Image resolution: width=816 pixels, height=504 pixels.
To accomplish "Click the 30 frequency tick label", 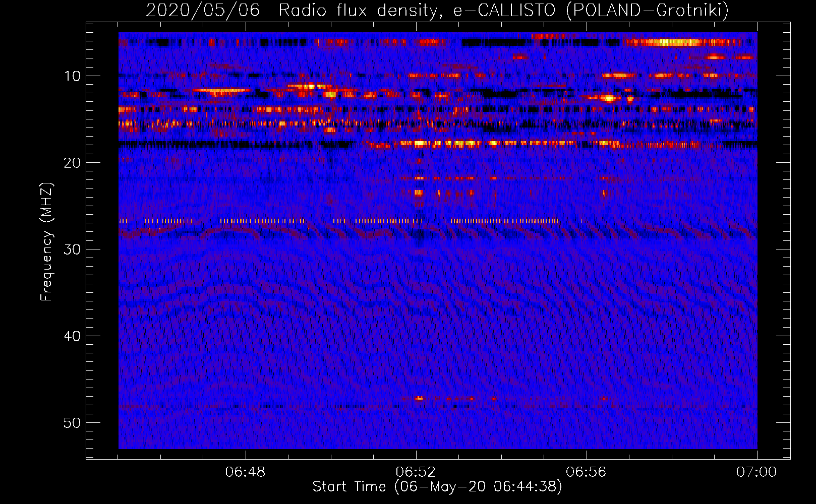I will [x=73, y=249].
